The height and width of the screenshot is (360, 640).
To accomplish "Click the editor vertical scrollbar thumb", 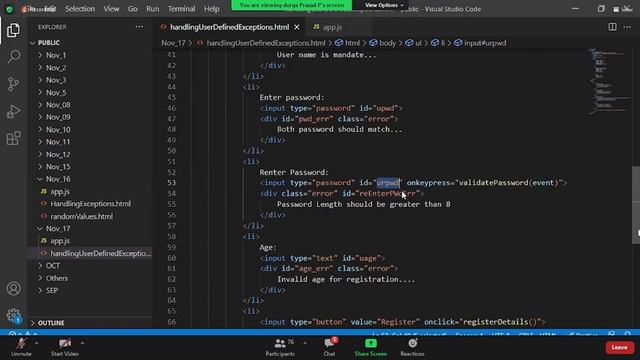I will [636, 205].
